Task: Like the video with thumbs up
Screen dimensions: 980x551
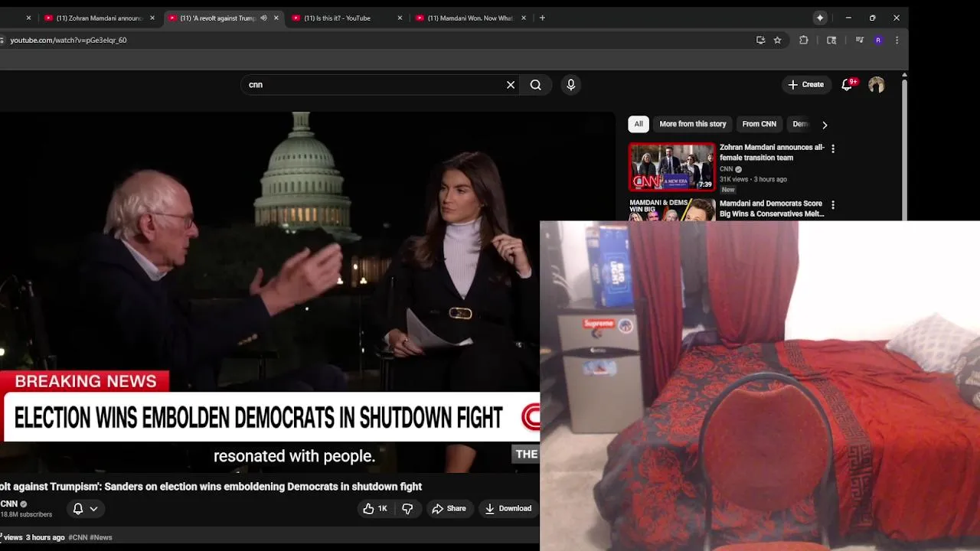Action: pos(375,508)
